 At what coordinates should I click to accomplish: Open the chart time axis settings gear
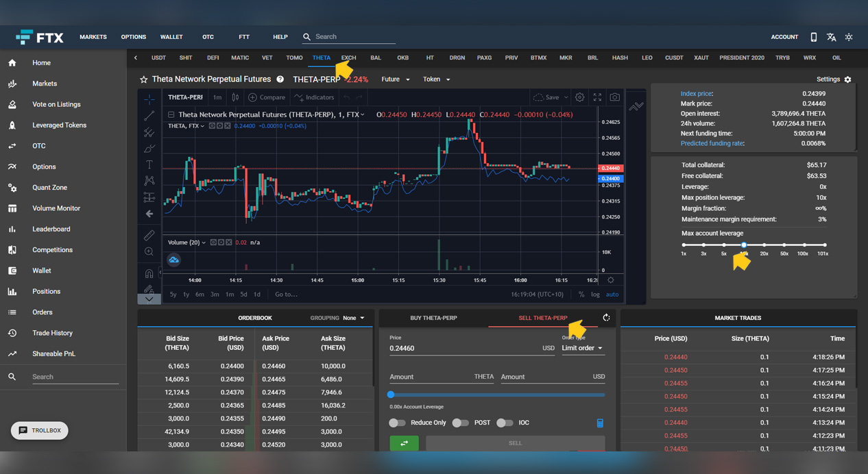(611, 280)
